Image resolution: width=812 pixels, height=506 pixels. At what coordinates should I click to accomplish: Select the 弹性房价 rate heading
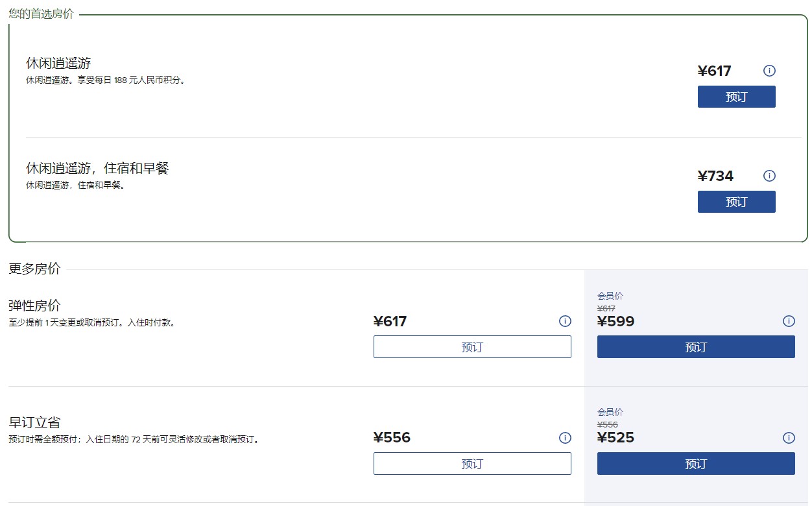pos(34,306)
